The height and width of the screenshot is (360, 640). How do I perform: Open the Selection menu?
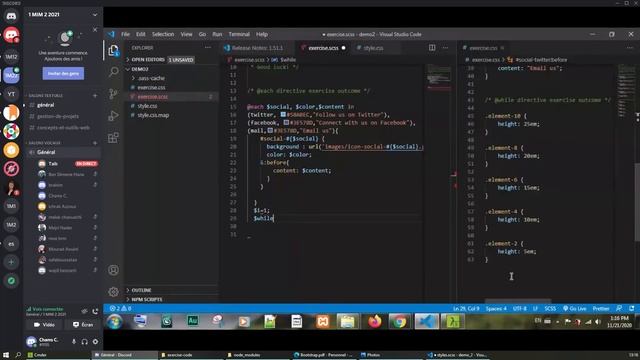[163, 34]
